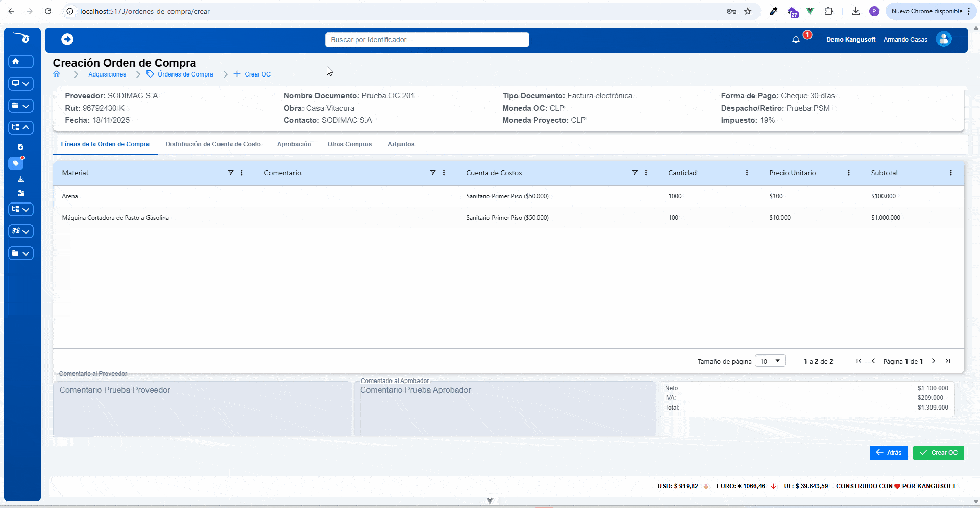The height and width of the screenshot is (508, 980).
Task: Open the Tamaño de página dropdown
Action: tap(770, 361)
